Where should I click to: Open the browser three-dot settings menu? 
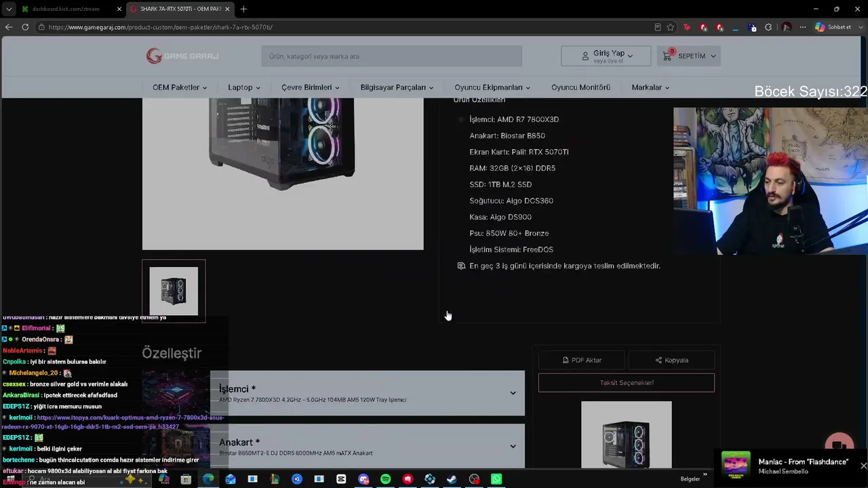pos(803,27)
